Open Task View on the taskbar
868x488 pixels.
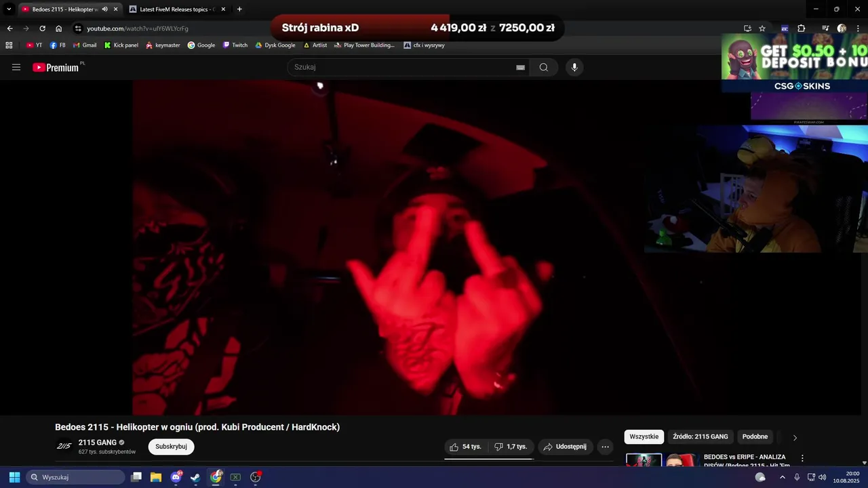click(136, 477)
